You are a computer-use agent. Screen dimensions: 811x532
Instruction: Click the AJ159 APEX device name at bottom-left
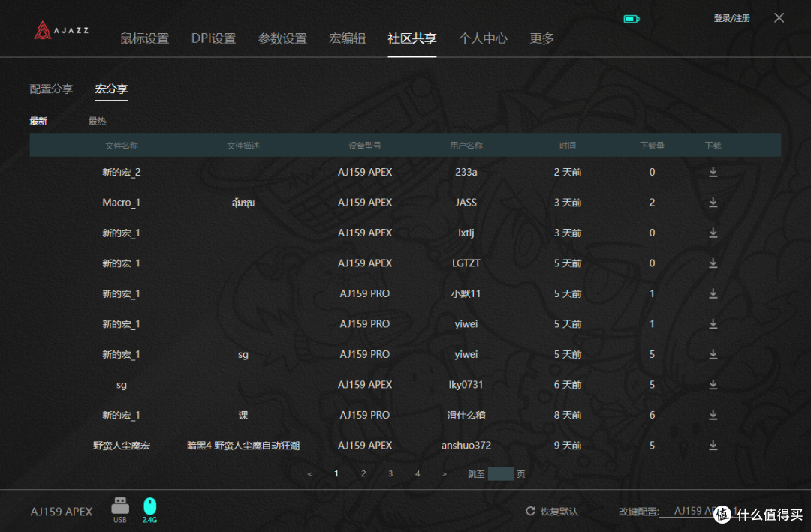tap(61, 512)
